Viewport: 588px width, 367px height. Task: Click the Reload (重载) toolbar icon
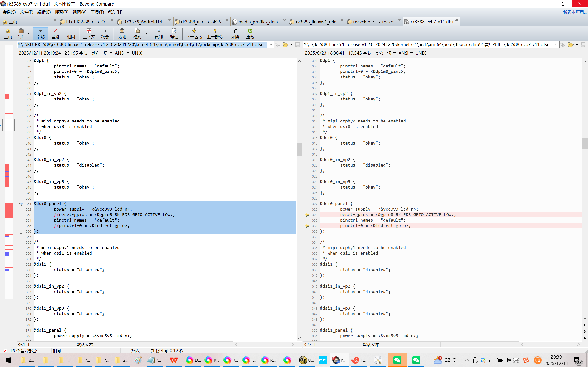coord(250,33)
